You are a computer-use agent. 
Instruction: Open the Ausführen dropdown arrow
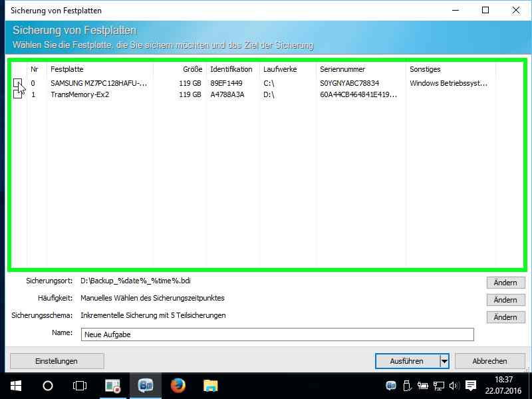444,361
